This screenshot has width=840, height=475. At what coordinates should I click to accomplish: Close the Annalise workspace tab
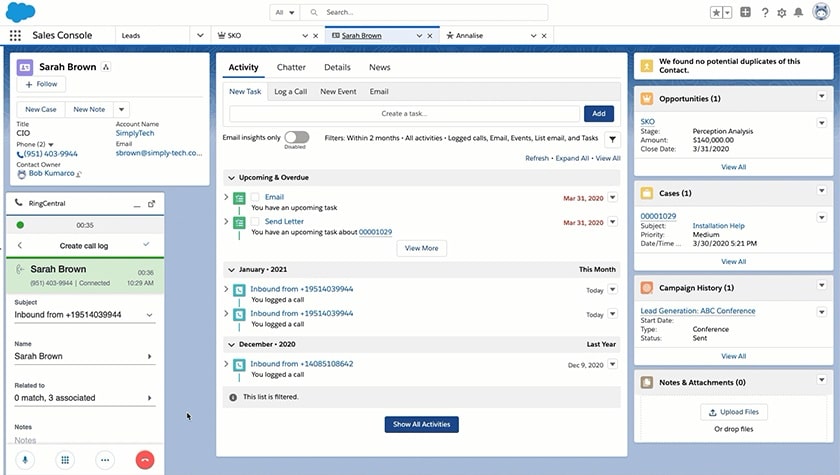[x=544, y=36]
